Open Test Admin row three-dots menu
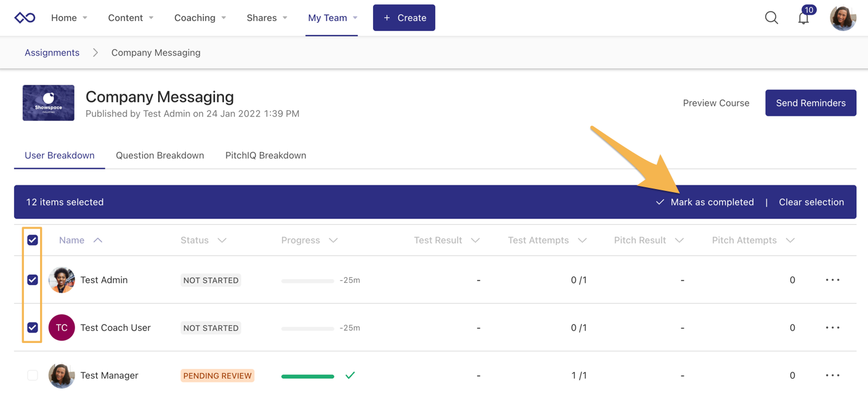This screenshot has width=868, height=396. pyautogui.click(x=832, y=280)
